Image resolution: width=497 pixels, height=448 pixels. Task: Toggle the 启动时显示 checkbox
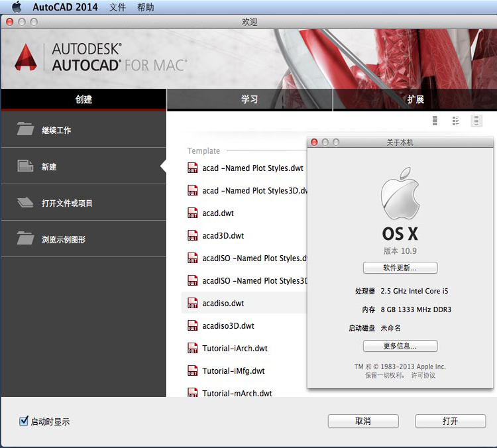coord(23,421)
